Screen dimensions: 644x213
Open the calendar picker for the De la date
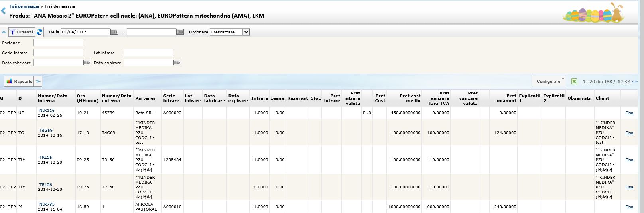(x=114, y=32)
